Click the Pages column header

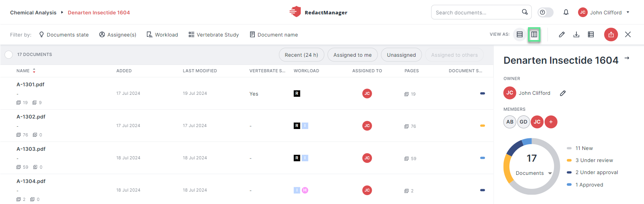(412, 71)
